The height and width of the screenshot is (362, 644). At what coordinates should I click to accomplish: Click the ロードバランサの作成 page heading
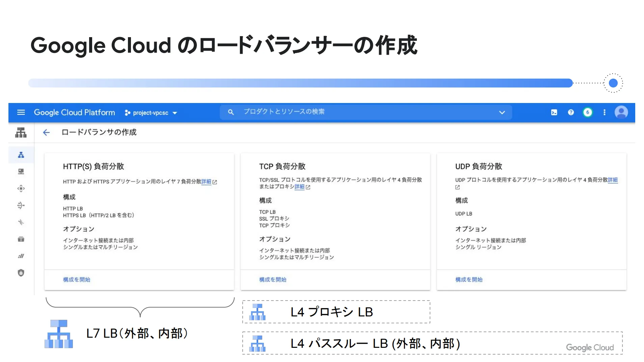point(99,132)
